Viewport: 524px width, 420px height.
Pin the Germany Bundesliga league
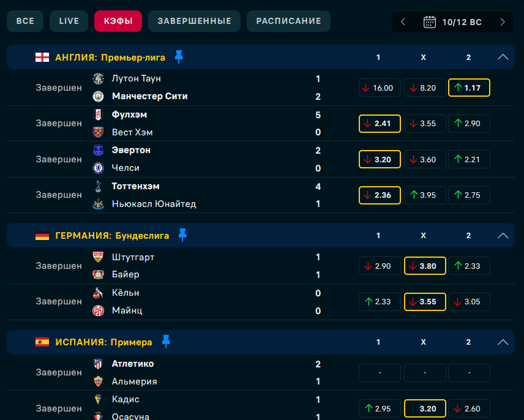pos(182,235)
